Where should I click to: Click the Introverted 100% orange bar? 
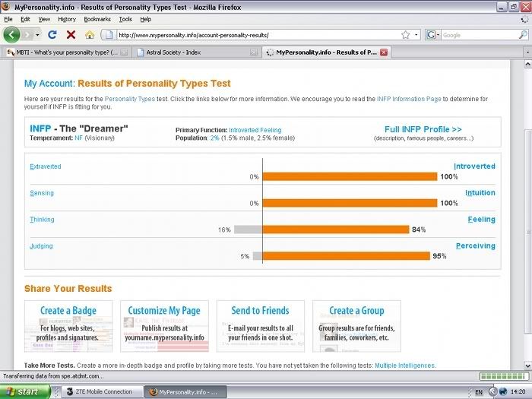(x=350, y=176)
